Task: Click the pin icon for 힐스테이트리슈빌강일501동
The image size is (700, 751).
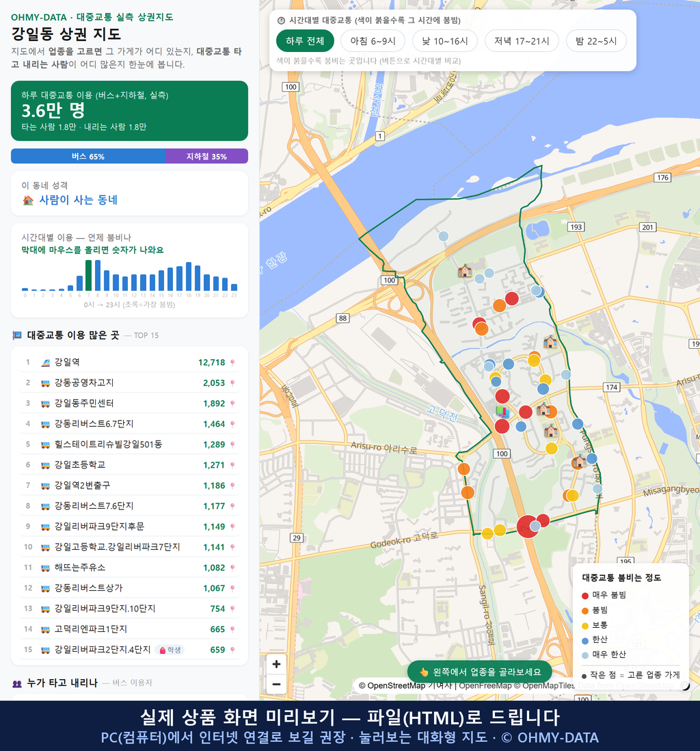Action: [x=232, y=445]
